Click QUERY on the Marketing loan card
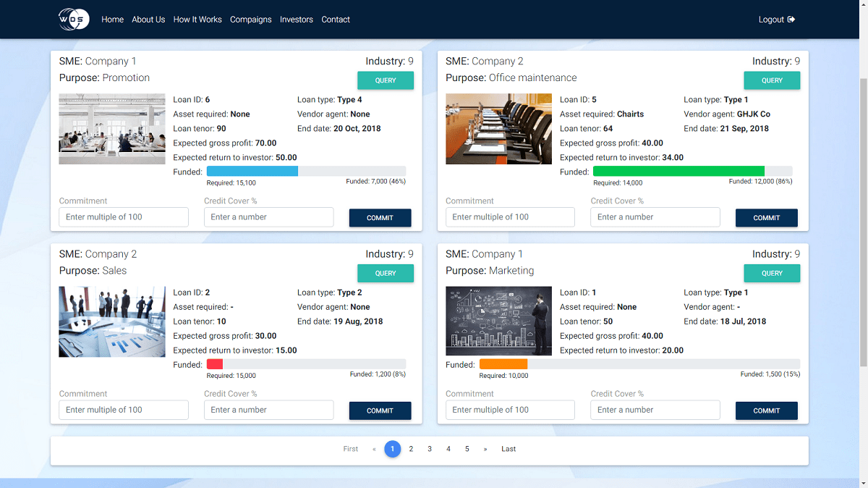 (x=772, y=273)
